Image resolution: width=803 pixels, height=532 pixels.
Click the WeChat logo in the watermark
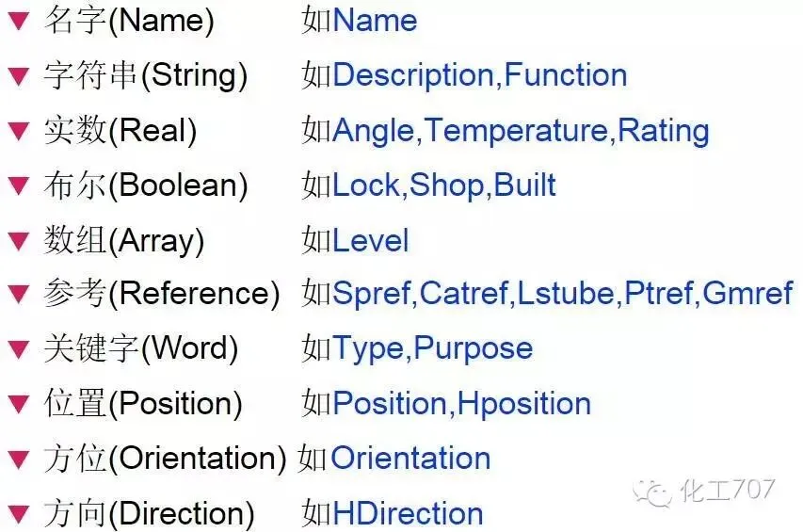point(652,492)
